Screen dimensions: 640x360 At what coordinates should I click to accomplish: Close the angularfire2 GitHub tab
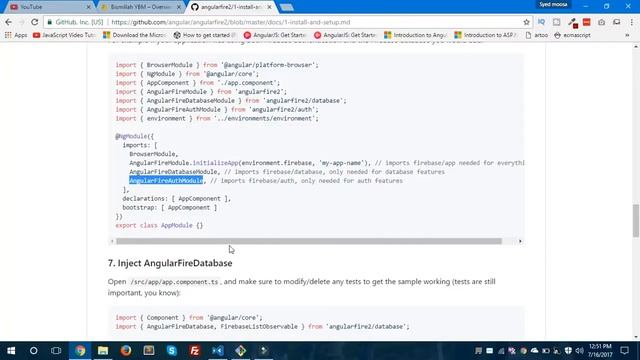tap(269, 7)
